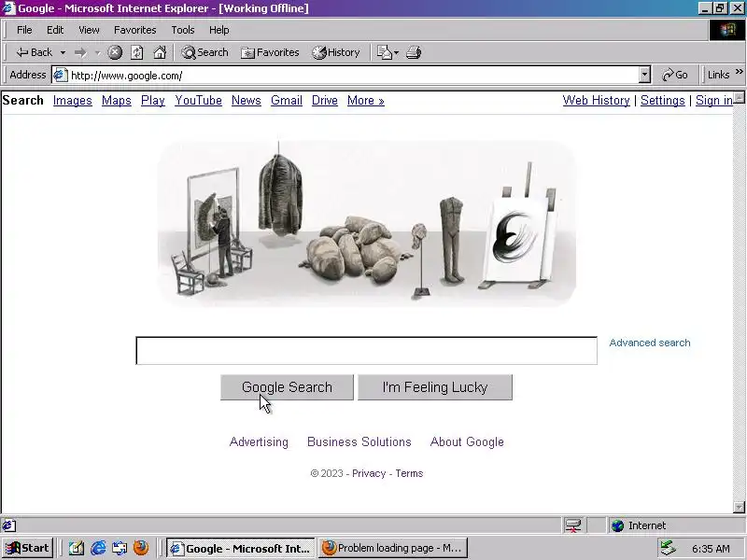This screenshot has width=747, height=560.
Task: Click the Internet zone globe icon
Action: 618,525
